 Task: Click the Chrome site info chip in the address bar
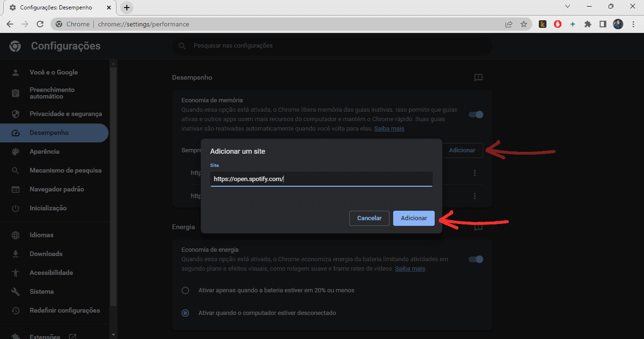pyautogui.click(x=73, y=24)
